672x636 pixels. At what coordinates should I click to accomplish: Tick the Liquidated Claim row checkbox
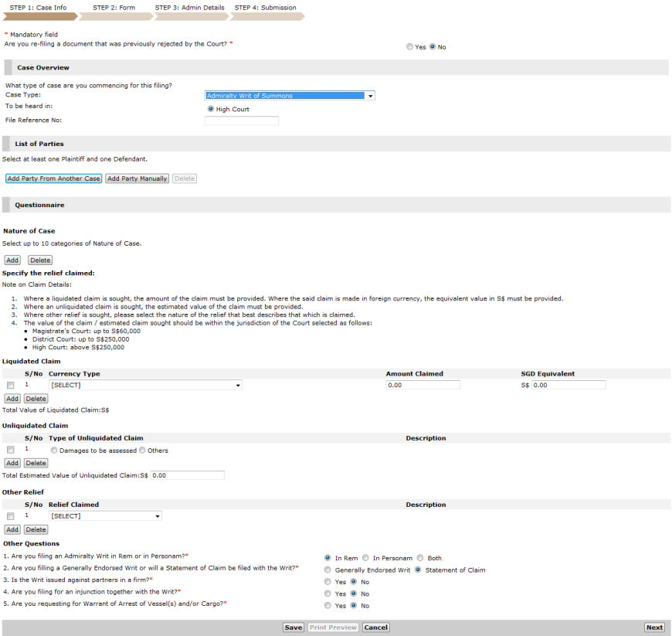pyautogui.click(x=11, y=385)
